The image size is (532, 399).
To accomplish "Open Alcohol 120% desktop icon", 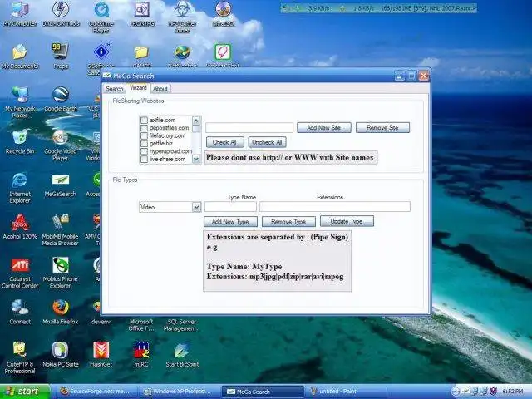I will pos(20,227).
